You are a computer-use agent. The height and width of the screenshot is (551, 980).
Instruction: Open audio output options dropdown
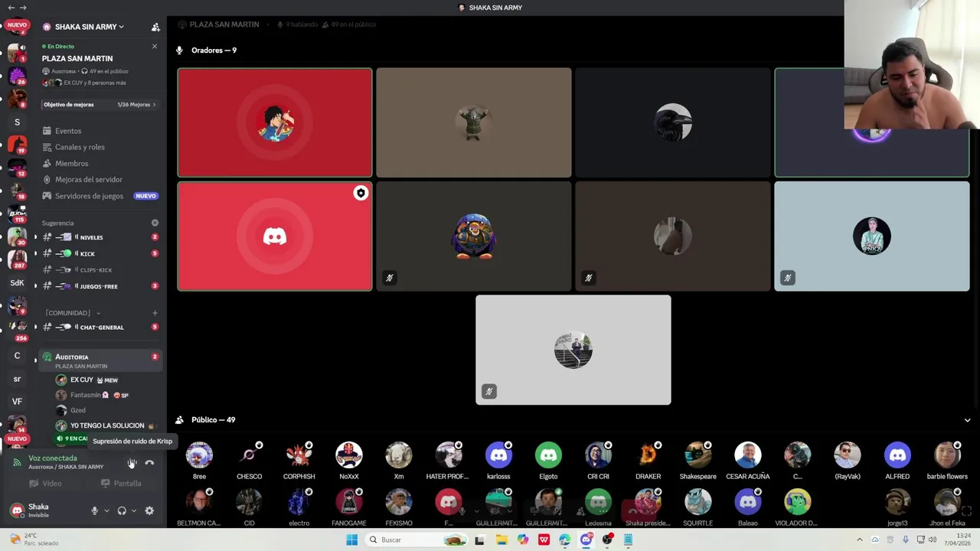pos(133,510)
